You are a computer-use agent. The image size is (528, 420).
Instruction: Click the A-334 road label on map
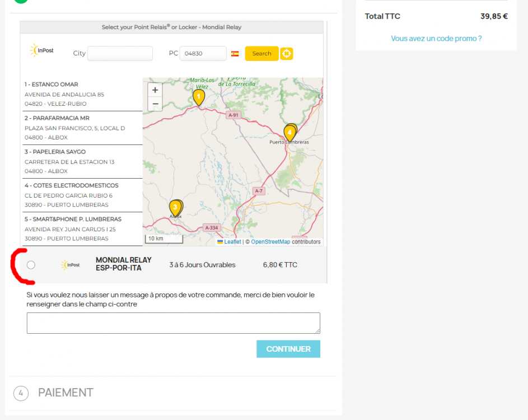[x=212, y=228]
